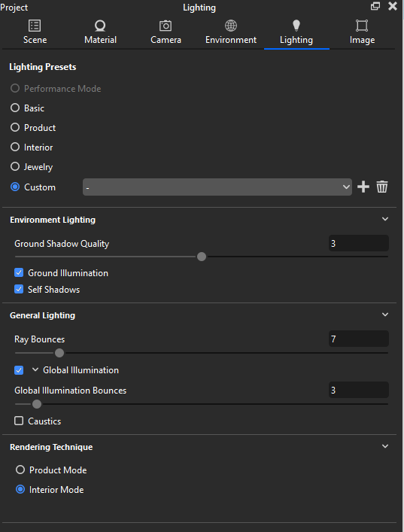Viewport: 404px width, 532px height.
Task: Collapse the Rendering Technique section
Action: pyautogui.click(x=385, y=446)
